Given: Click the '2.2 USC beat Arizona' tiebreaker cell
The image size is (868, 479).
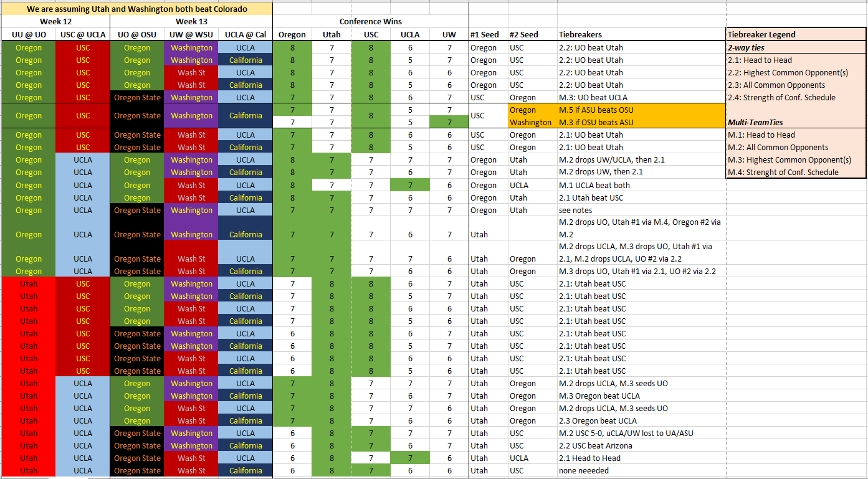Looking at the screenshot, I should point(642,445).
